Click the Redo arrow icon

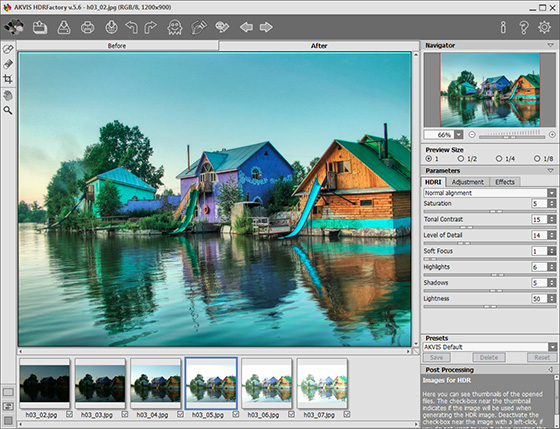tap(150, 27)
